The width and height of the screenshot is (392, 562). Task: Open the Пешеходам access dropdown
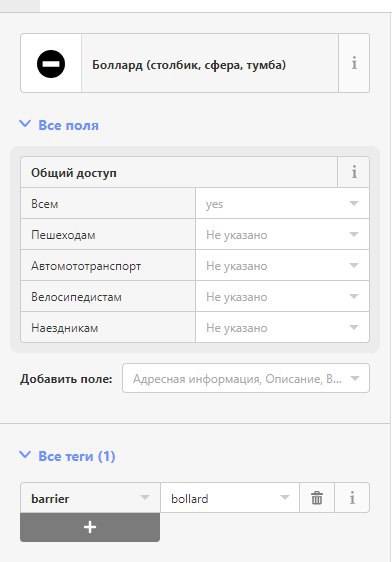(282, 235)
